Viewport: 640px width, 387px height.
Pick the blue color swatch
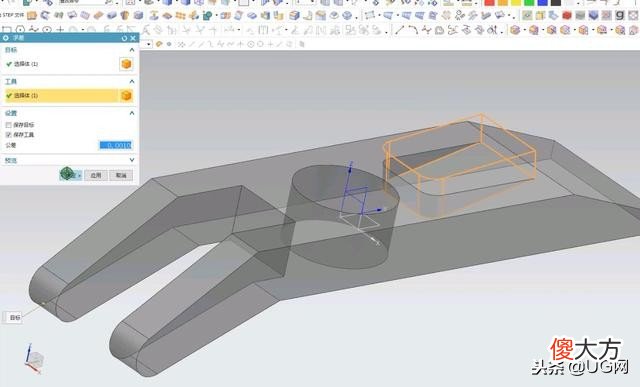[x=542, y=2]
